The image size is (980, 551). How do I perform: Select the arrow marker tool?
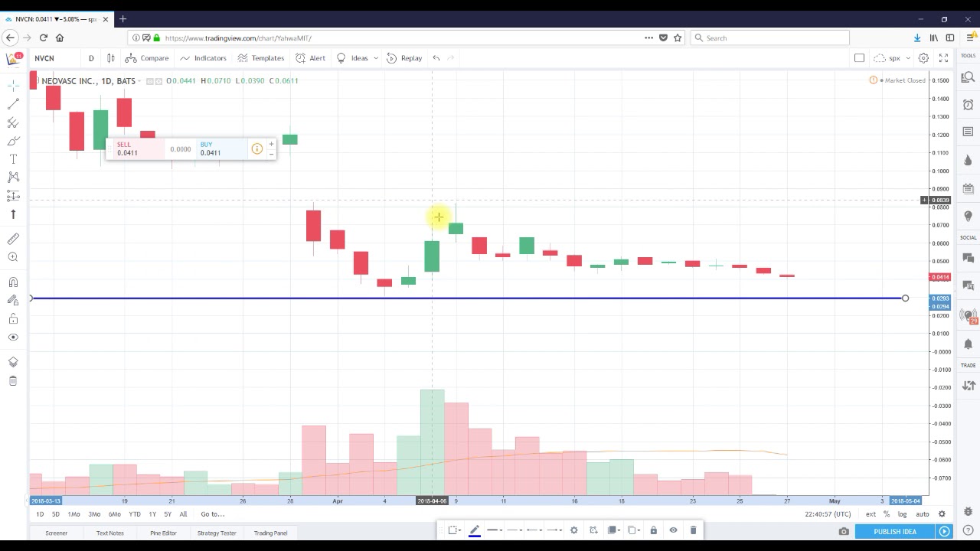[13, 214]
